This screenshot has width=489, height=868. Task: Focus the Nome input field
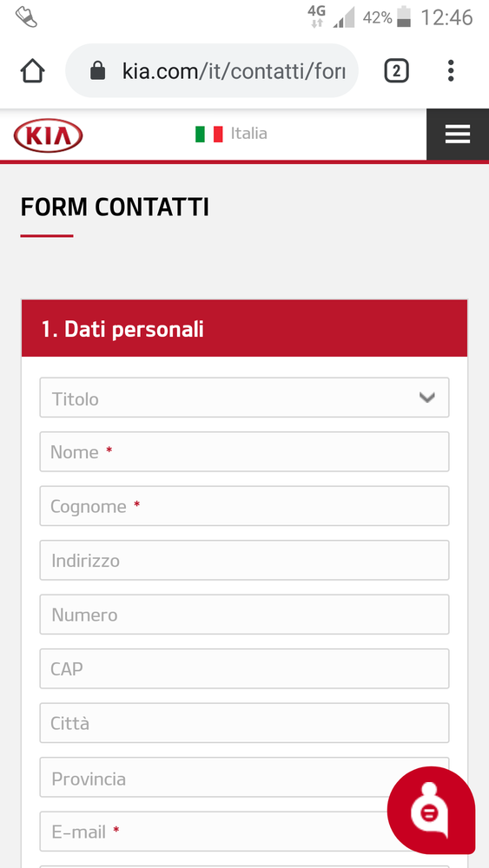[244, 451]
